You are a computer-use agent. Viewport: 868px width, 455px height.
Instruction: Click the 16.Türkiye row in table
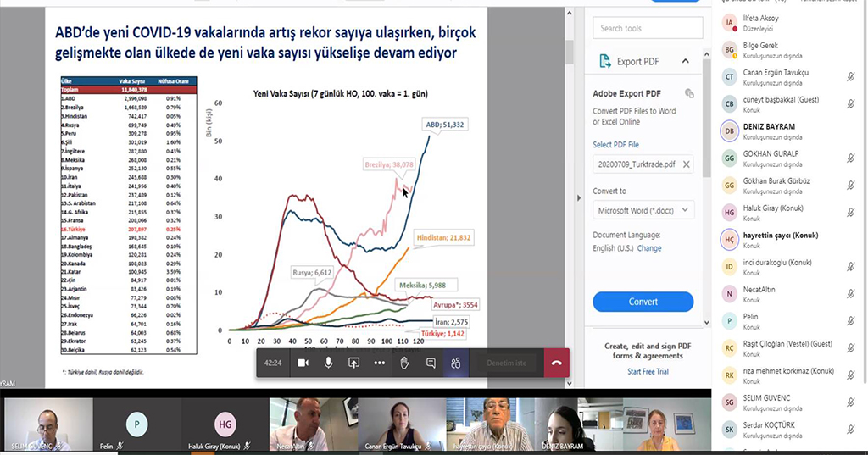coord(129,229)
